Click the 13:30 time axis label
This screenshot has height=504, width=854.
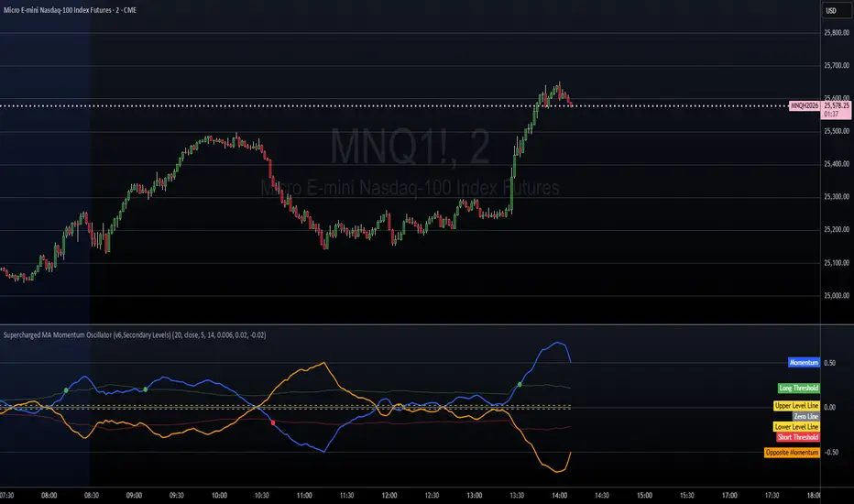[517, 495]
